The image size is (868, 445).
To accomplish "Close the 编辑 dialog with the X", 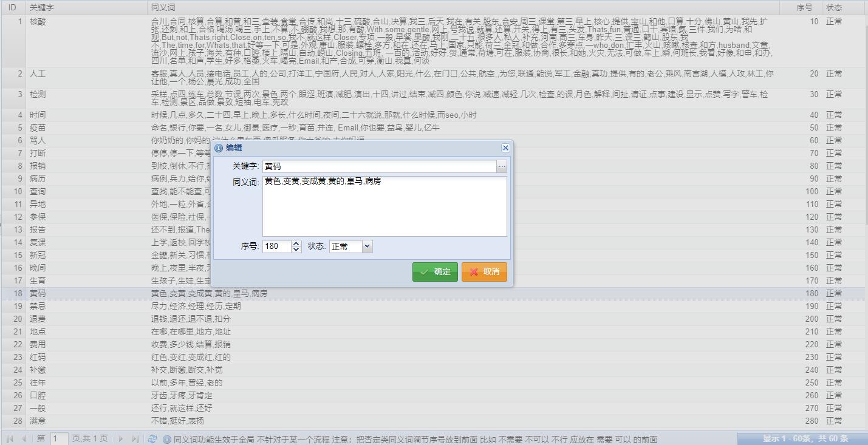I will pyautogui.click(x=505, y=148).
